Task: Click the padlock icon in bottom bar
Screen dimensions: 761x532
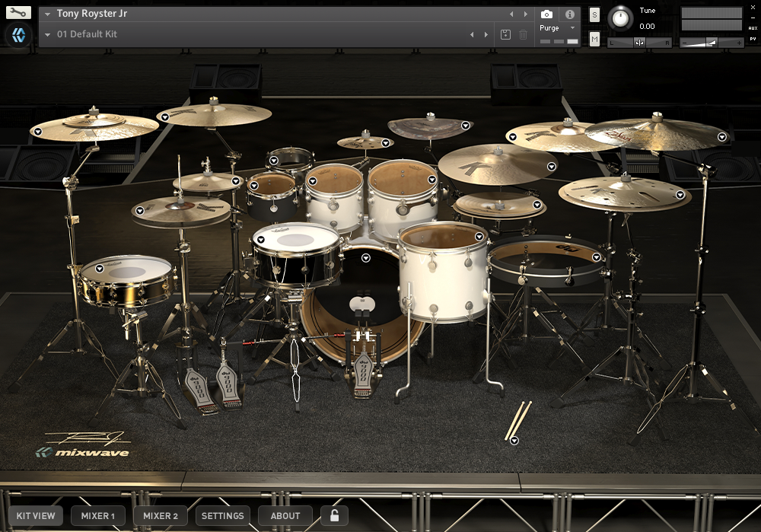Action: click(x=334, y=516)
